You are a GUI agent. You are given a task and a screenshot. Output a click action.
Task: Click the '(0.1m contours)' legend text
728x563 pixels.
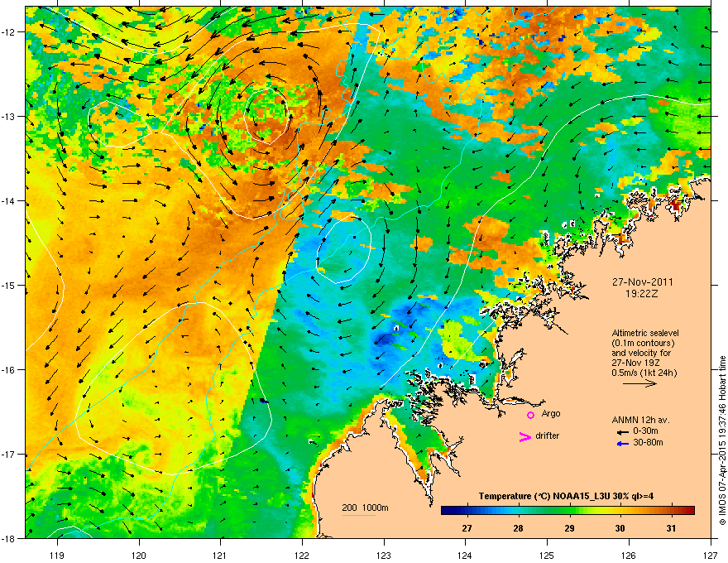643,343
